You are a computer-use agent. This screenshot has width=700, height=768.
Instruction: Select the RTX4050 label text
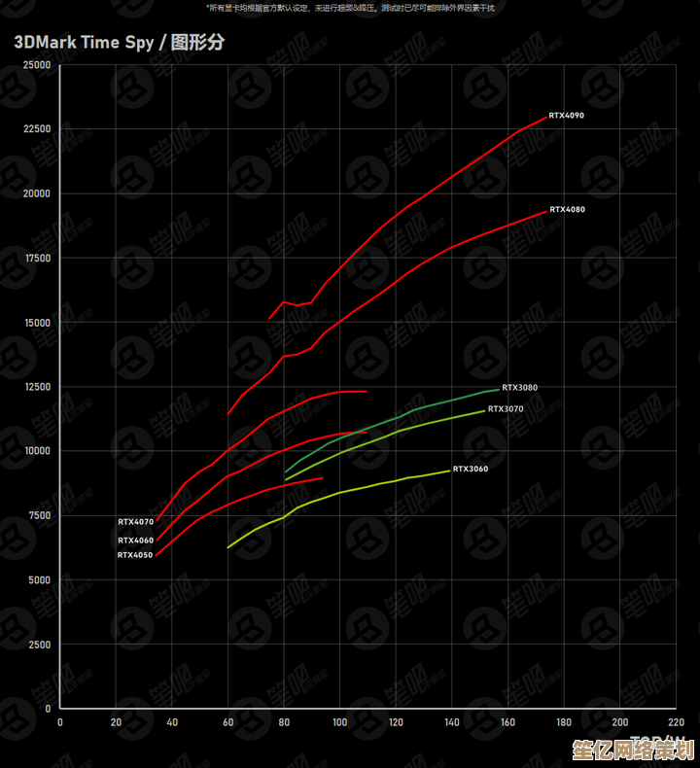click(135, 556)
